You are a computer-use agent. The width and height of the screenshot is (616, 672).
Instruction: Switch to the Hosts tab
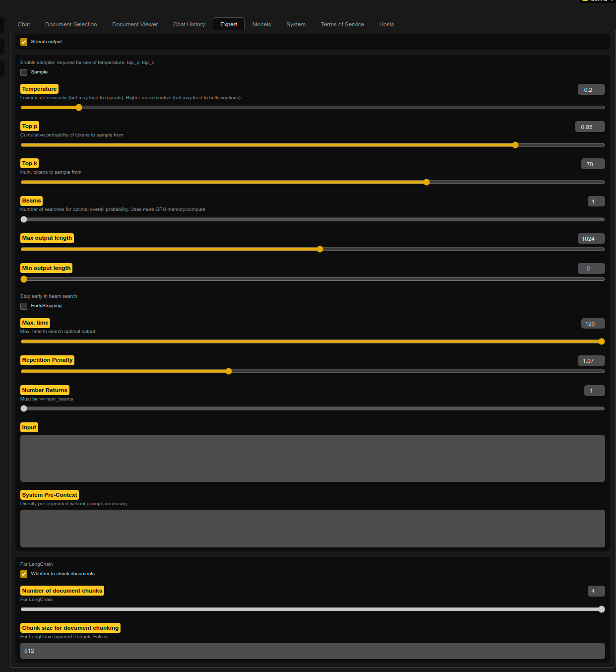[386, 24]
